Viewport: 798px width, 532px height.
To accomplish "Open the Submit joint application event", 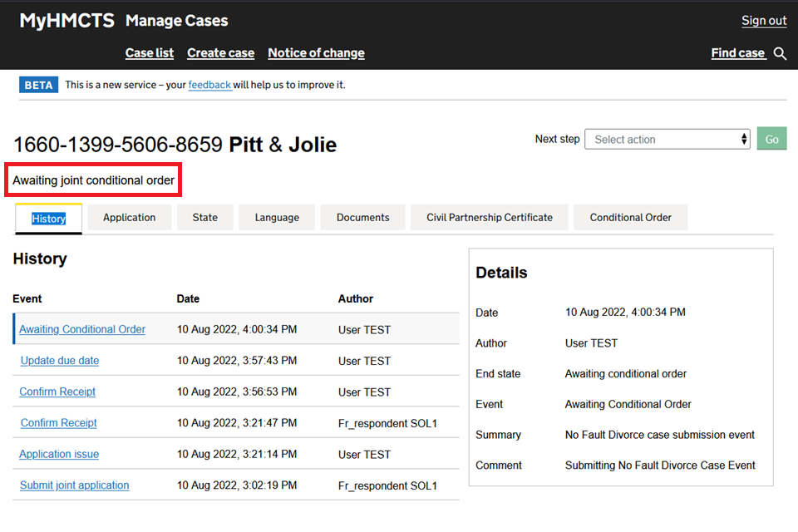I will [75, 485].
